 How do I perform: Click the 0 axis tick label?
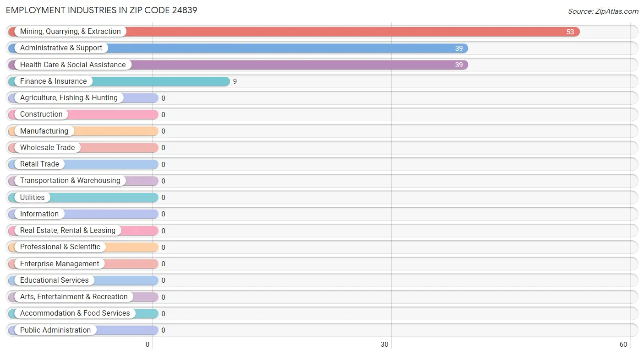click(147, 344)
